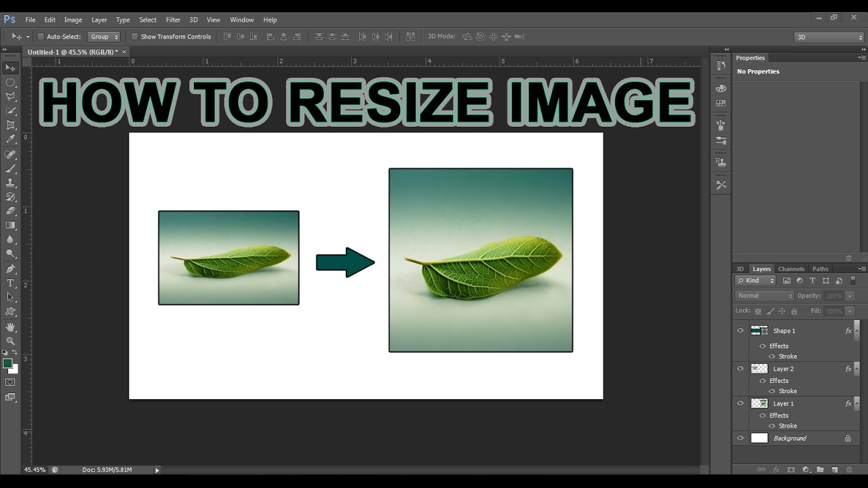Open Auto-Select Group dropdown
Screen dimensions: 868x488
click(x=104, y=37)
